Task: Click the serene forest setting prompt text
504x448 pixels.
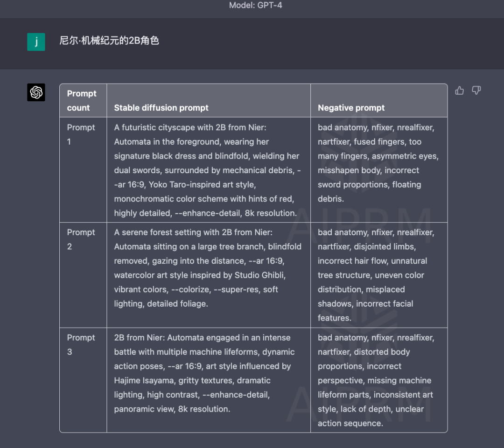Action: tap(207, 268)
